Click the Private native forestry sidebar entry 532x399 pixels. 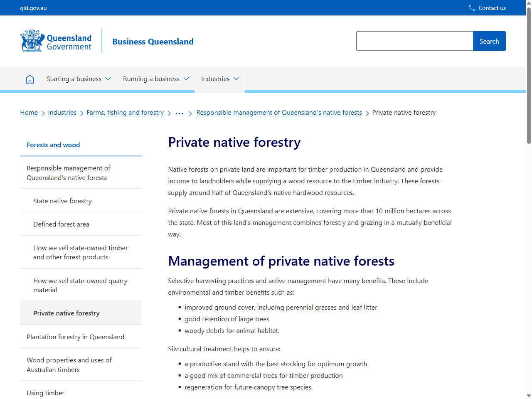point(66,313)
